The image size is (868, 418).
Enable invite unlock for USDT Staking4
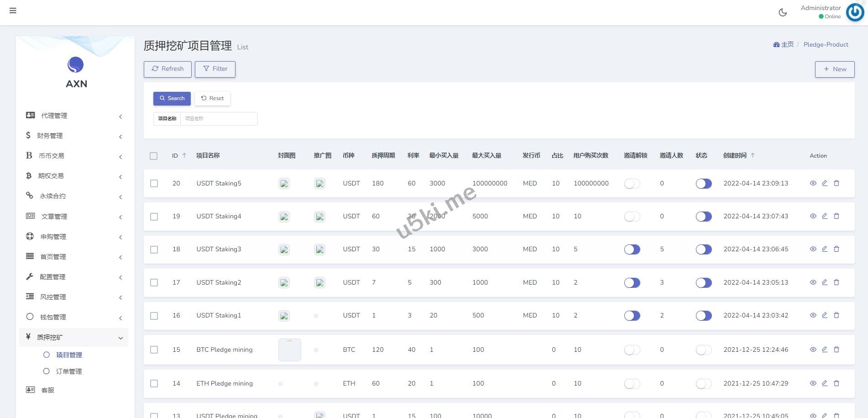pos(632,217)
